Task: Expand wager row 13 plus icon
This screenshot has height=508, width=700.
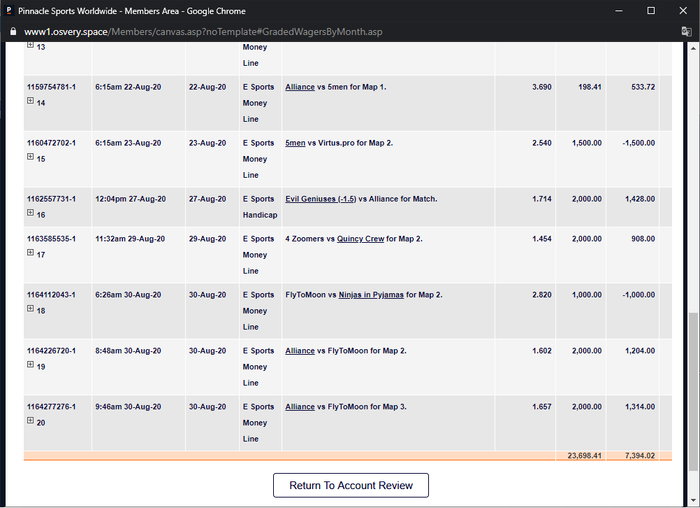Action: 30,45
